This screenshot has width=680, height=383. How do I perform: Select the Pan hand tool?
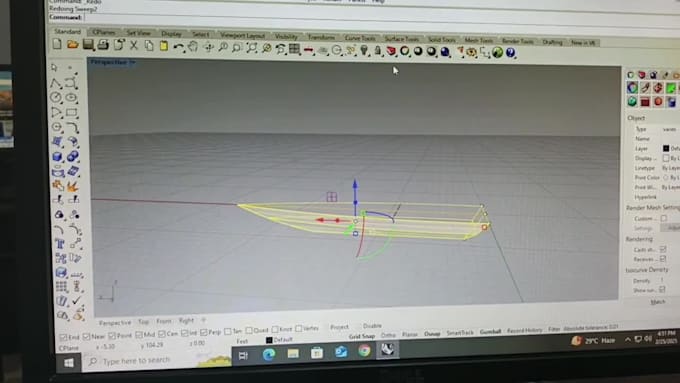coord(193,46)
